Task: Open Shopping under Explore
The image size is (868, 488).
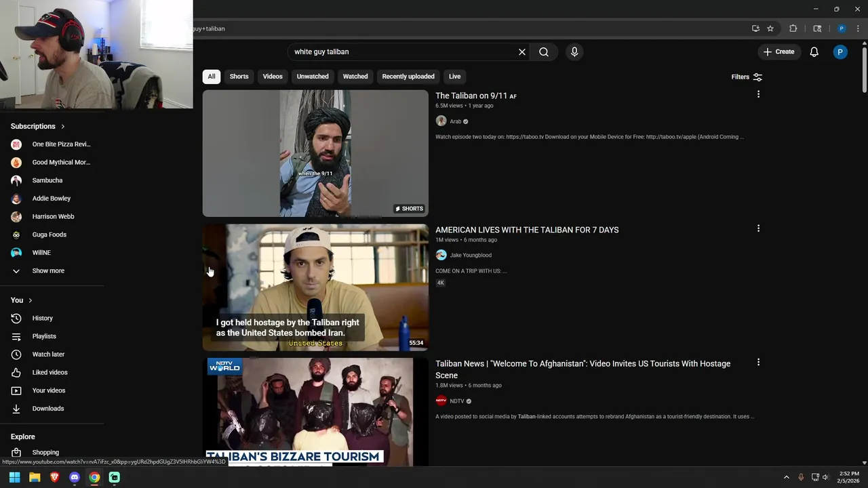Action: pos(52,452)
